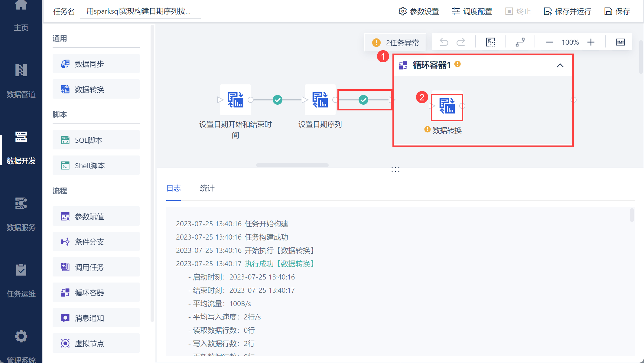Select the 设置日期开始和结束时间 node icon
This screenshot has height=363, width=644.
point(235,100)
